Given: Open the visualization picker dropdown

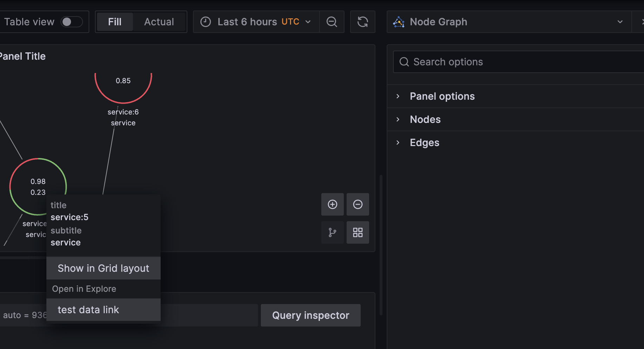Looking at the screenshot, I should 619,21.
